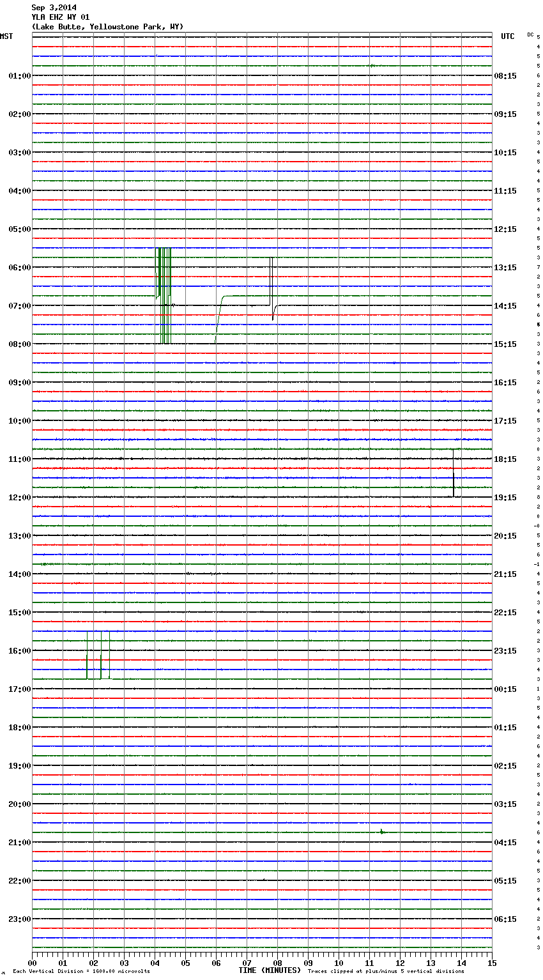Select the 21:00 MST row label

[x=20, y=843]
